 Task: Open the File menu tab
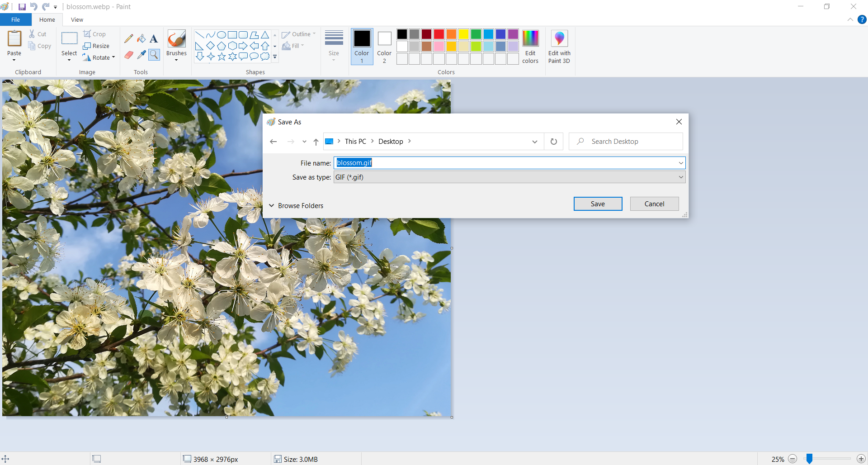point(15,20)
